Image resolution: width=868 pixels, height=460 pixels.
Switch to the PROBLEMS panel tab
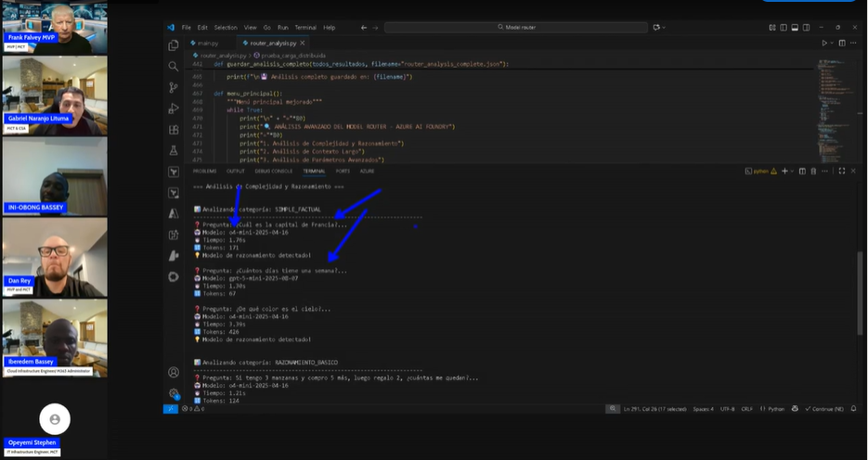coord(204,172)
